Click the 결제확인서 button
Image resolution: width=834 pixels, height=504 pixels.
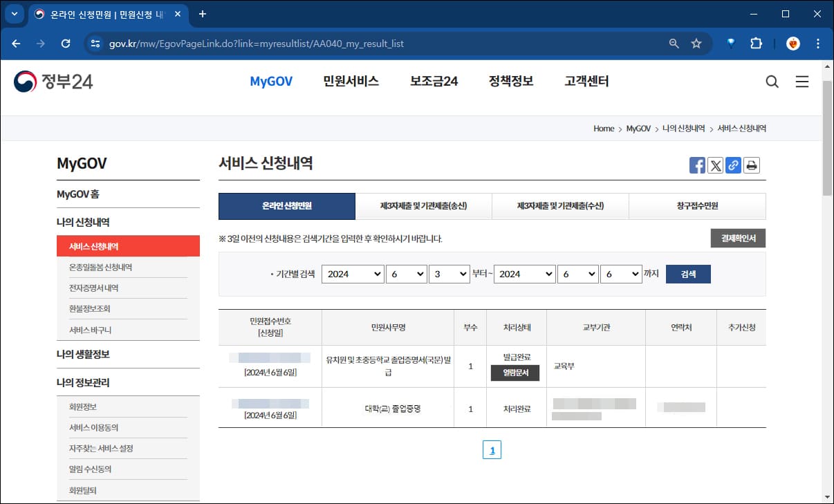737,239
